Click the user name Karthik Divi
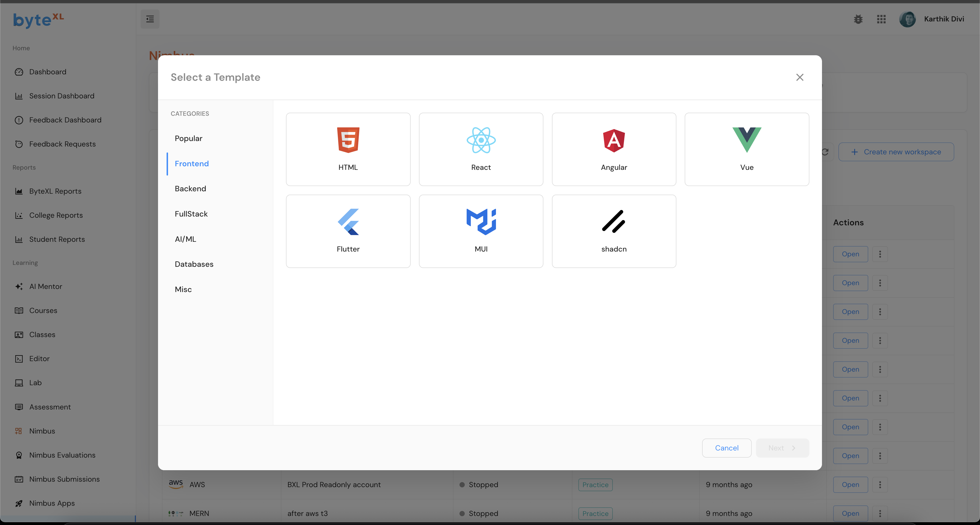This screenshot has height=525, width=980. click(x=944, y=19)
